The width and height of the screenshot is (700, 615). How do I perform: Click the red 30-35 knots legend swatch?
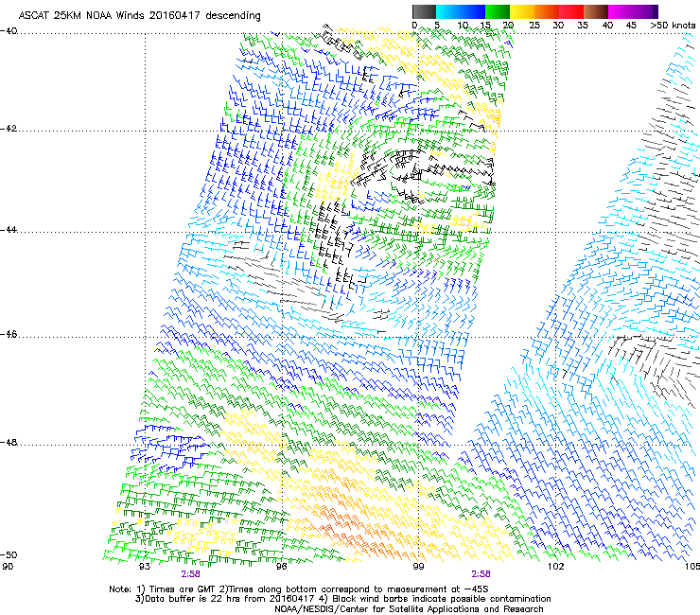click(571, 11)
